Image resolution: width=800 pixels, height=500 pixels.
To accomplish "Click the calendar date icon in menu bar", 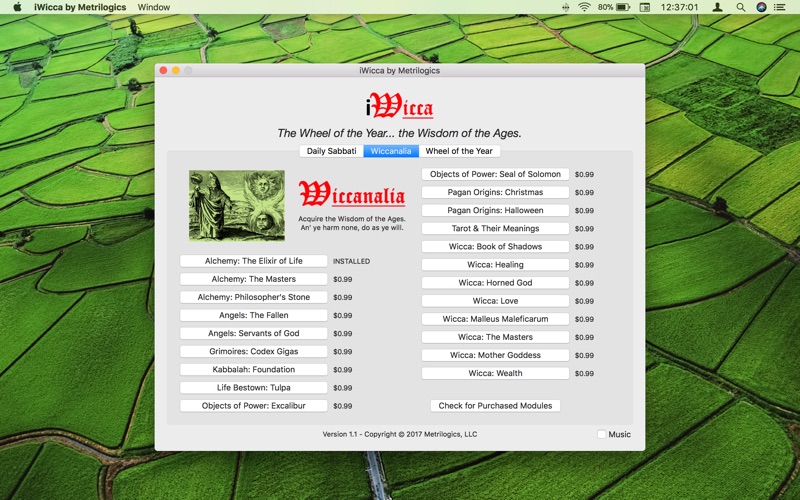I will (x=645, y=7).
